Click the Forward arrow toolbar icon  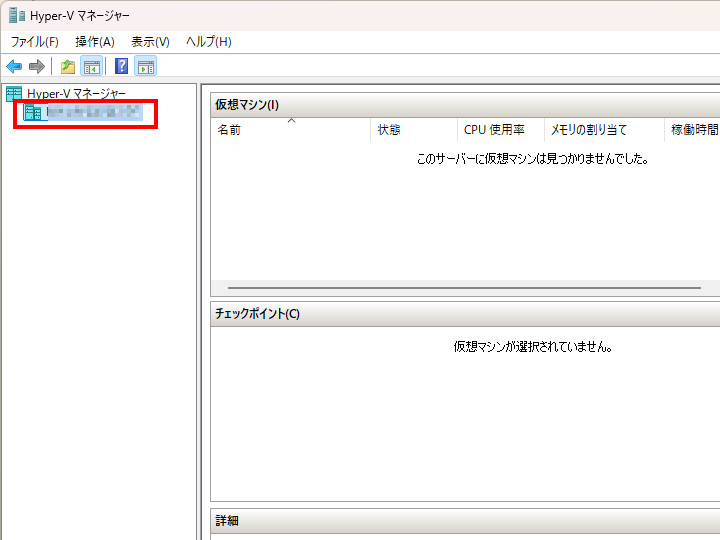point(37,67)
